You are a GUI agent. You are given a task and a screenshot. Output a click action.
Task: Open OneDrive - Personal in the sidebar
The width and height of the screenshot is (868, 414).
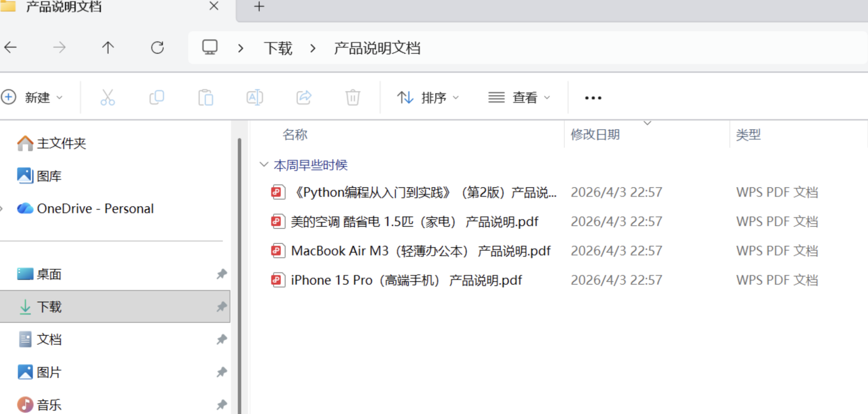[85, 208]
